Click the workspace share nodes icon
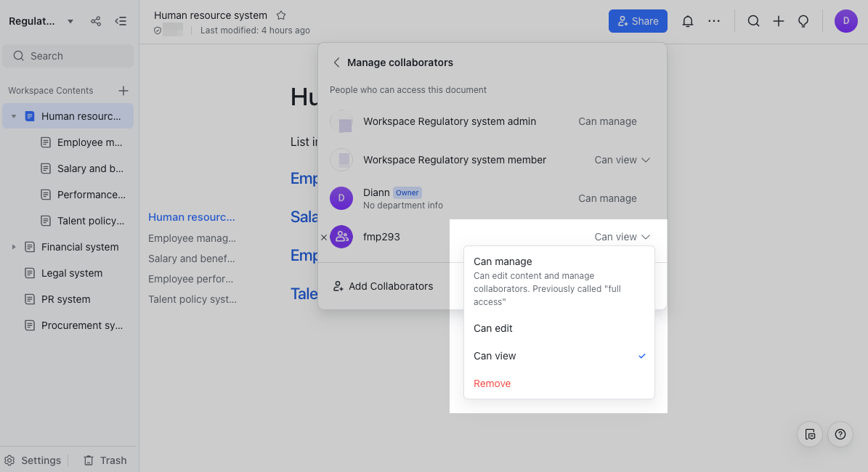The height and width of the screenshot is (472, 868). click(x=96, y=21)
